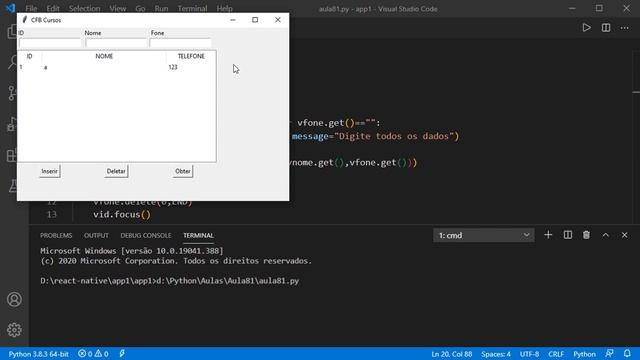Open feedback icon in status bar
This screenshot has width=640, height=360.
tap(609, 353)
